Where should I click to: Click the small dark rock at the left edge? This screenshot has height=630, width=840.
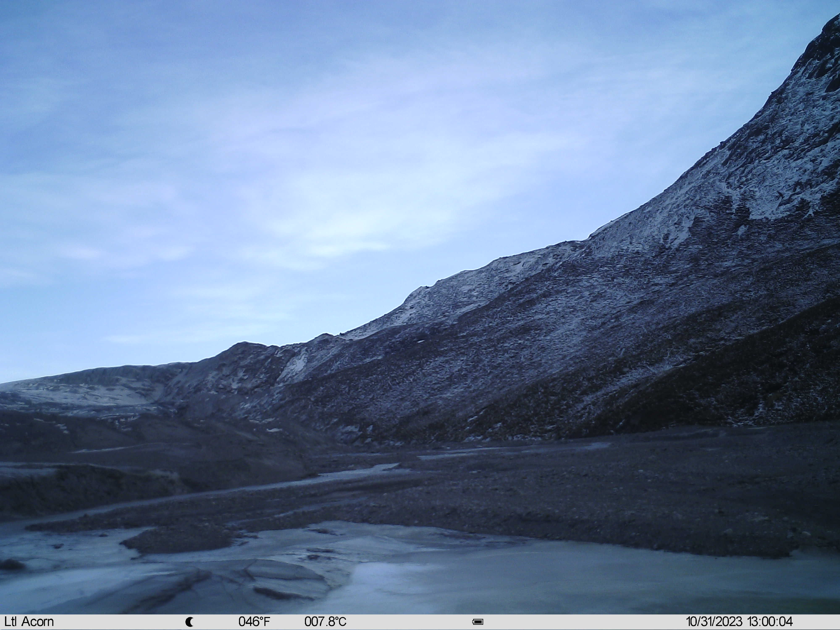click(x=11, y=565)
